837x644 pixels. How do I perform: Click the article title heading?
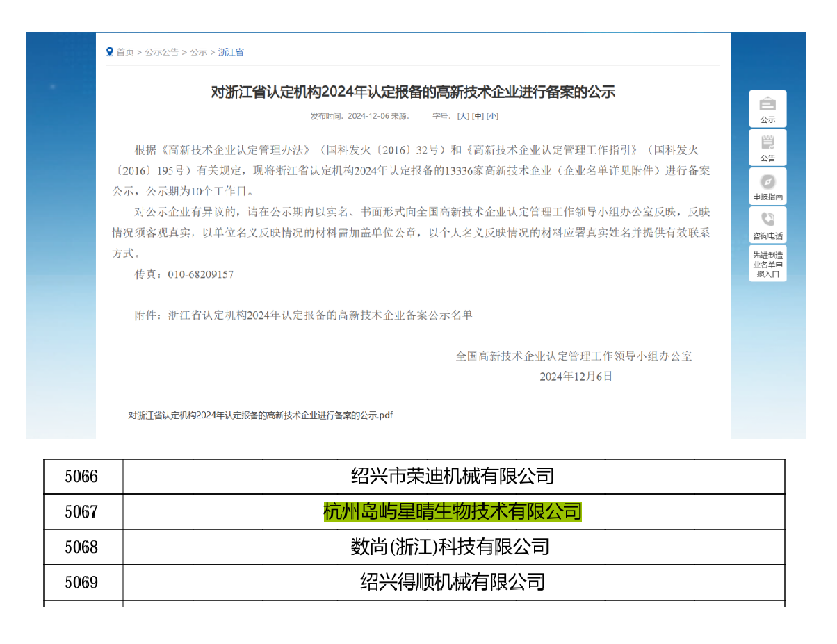coord(413,92)
